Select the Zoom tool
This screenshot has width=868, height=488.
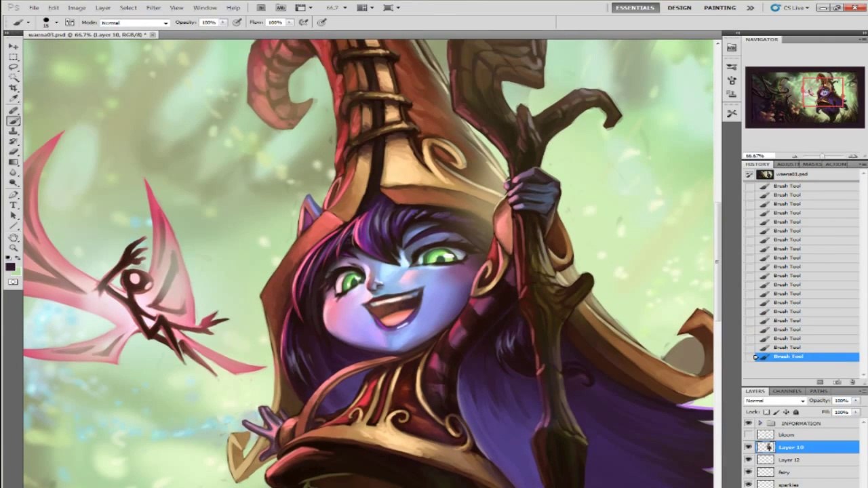pyautogui.click(x=13, y=248)
